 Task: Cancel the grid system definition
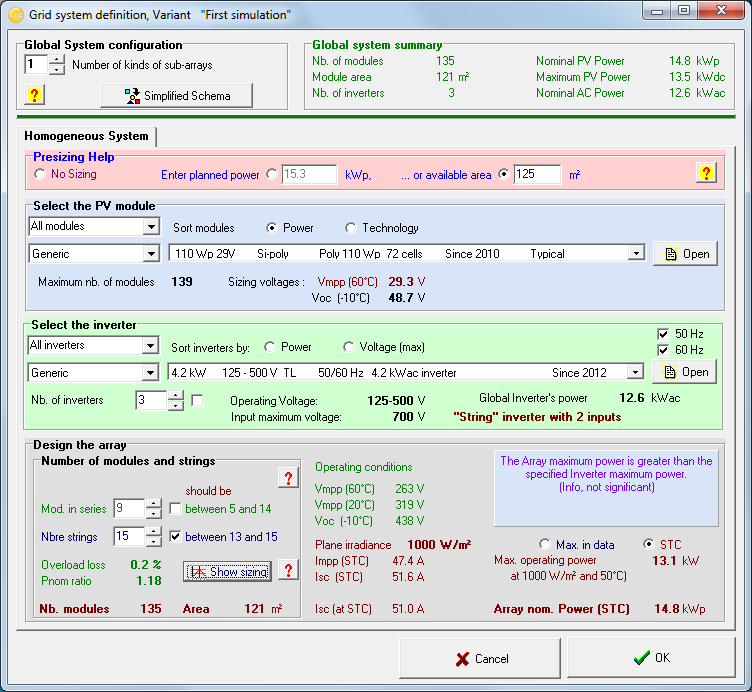coord(480,658)
